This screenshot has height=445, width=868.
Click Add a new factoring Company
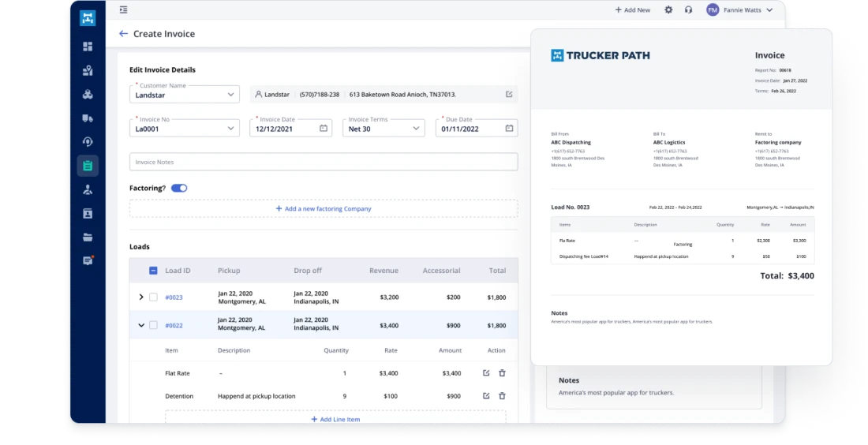click(324, 209)
